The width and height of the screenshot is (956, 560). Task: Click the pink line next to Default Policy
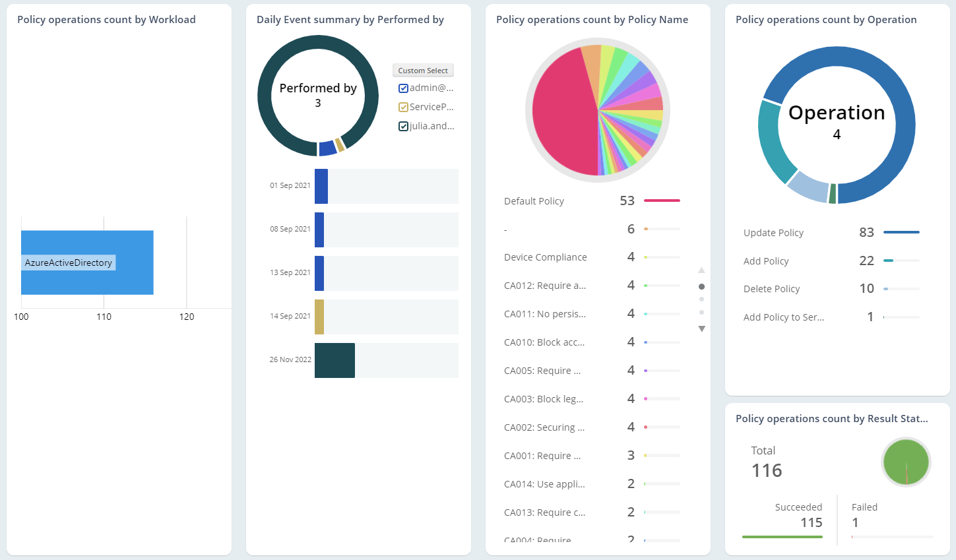pyautogui.click(x=662, y=201)
